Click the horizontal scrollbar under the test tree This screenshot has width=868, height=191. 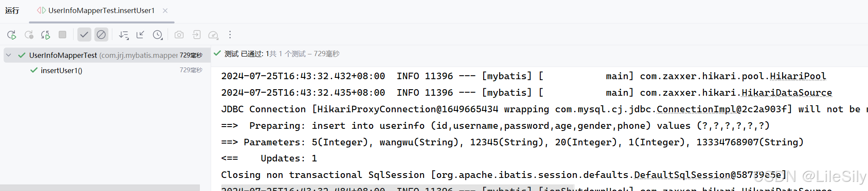100,188
